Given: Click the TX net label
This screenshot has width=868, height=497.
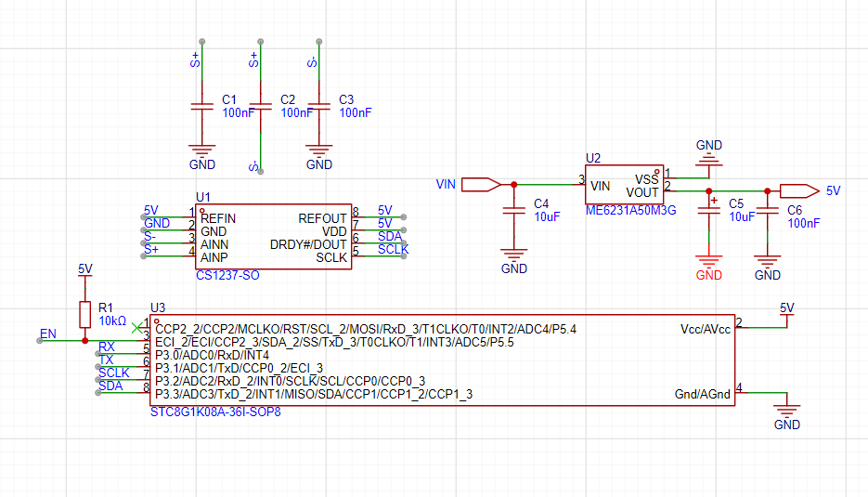Looking at the screenshot, I should coord(106,360).
